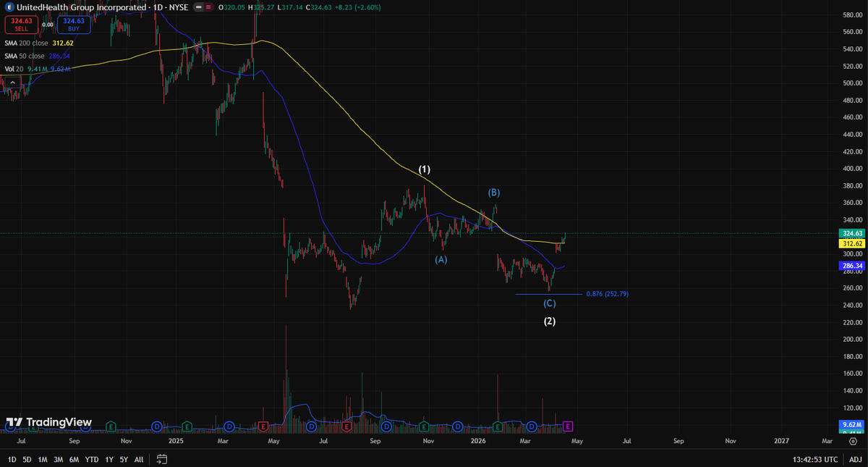Click the dividend D marker near March 2026
The height and width of the screenshot is (467, 868).
pos(532,426)
